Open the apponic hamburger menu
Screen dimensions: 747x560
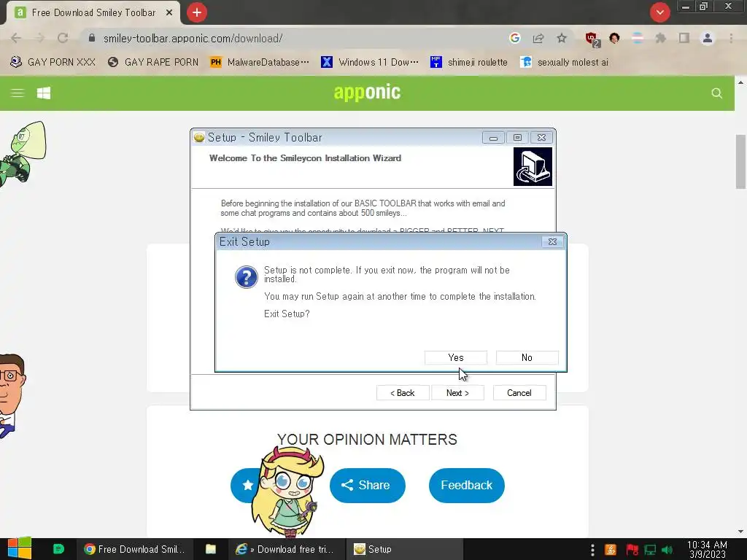18,93
